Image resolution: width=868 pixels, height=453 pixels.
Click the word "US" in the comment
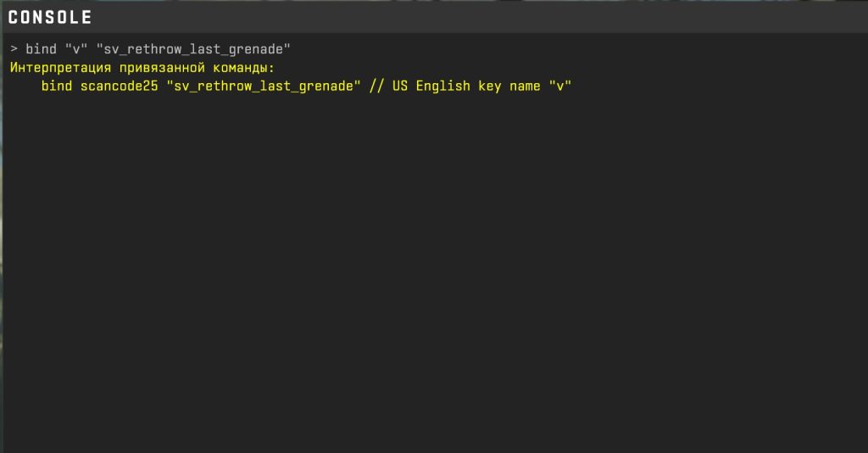pyautogui.click(x=400, y=87)
